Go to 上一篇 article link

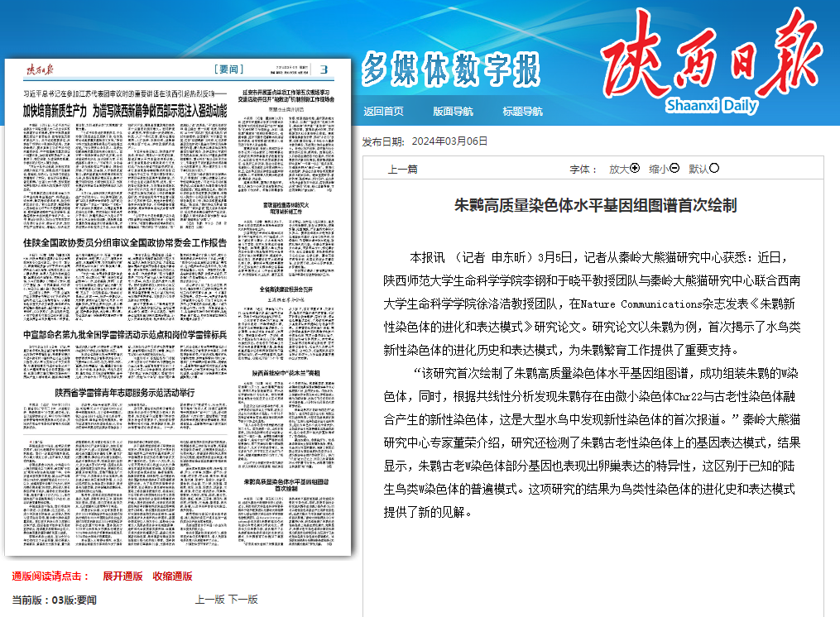tap(402, 170)
